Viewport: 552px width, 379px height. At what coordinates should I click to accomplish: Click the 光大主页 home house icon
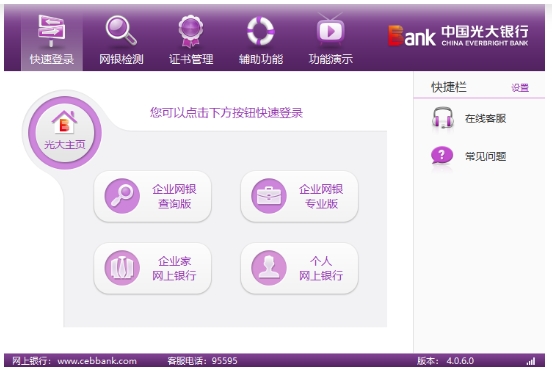coord(64,122)
